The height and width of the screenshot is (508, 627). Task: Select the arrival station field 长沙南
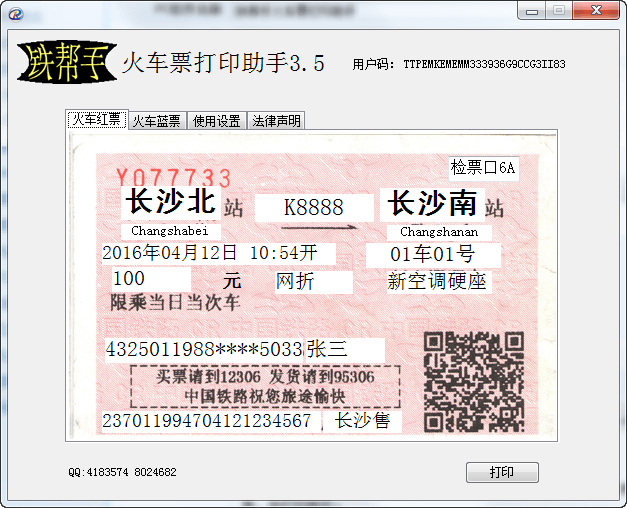[432, 204]
